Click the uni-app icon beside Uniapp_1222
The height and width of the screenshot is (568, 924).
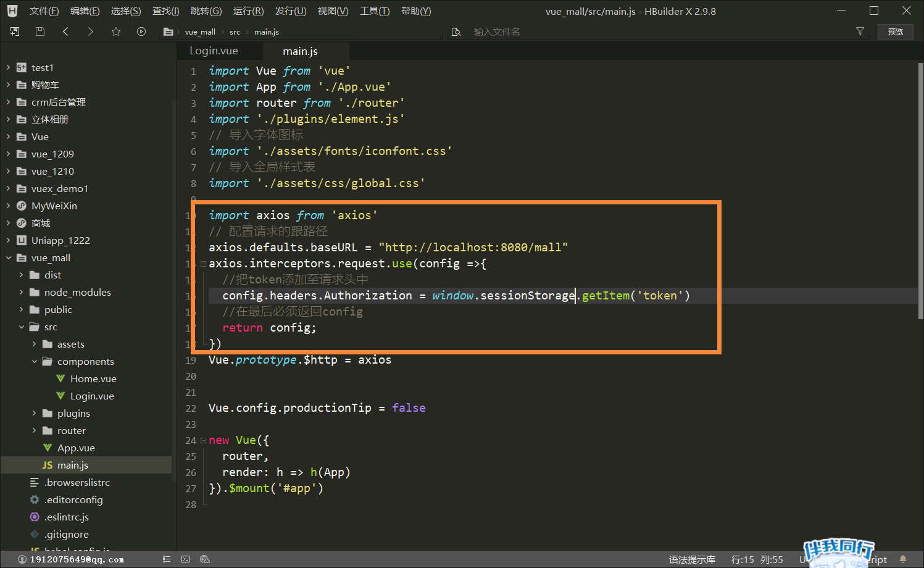pyautogui.click(x=22, y=240)
